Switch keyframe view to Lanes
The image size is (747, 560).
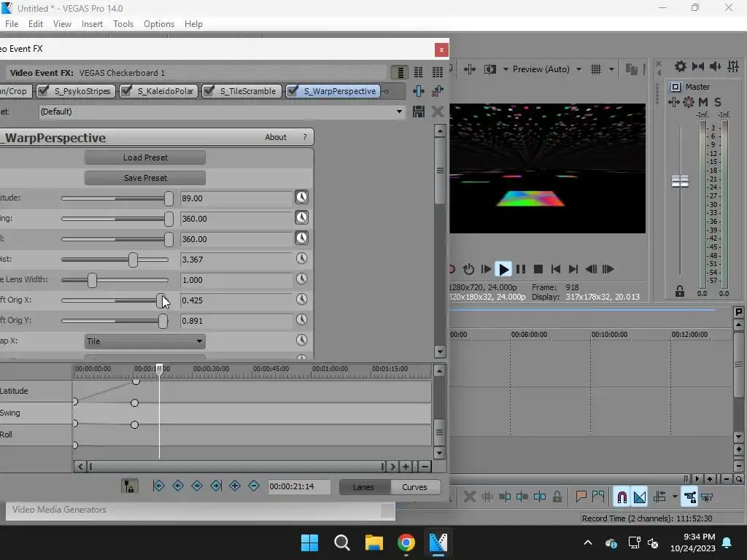(x=363, y=486)
